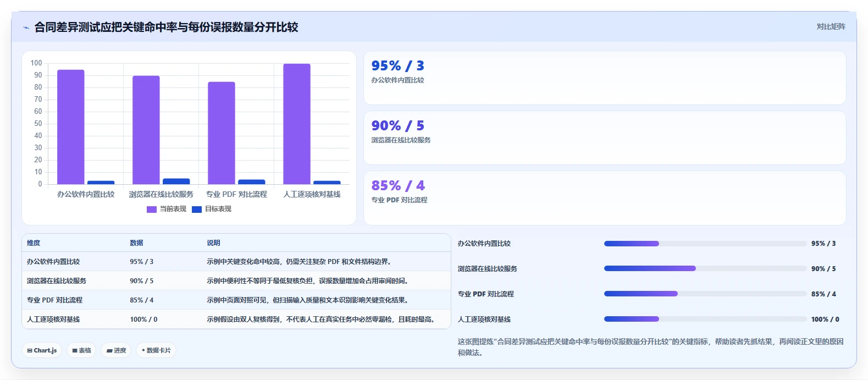This screenshot has height=380, width=868.
Task: Click the x-axis label 人工逐项核对基线
Action: click(x=312, y=194)
